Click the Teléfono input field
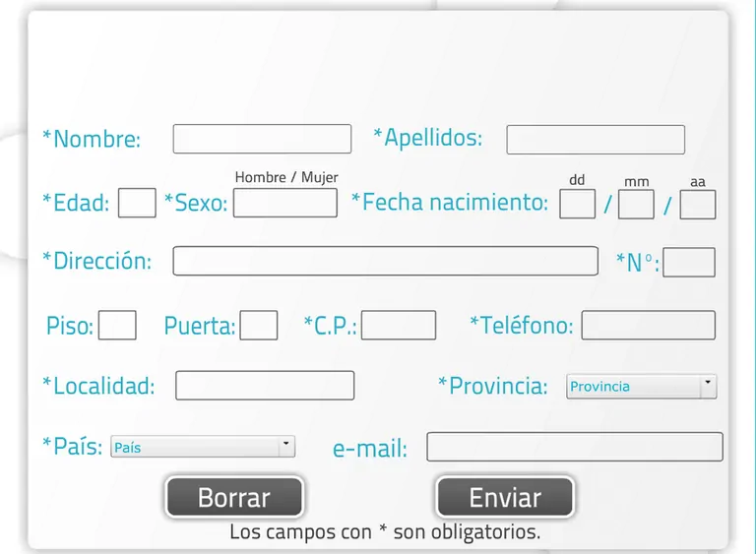Viewport: 756px width, 554px height. pyautogui.click(x=648, y=325)
